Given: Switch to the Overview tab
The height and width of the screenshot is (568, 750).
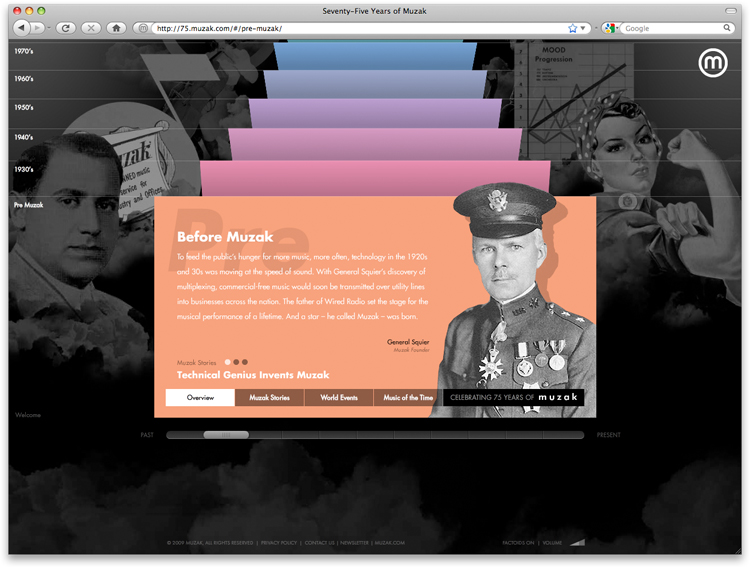Looking at the screenshot, I should [x=200, y=398].
